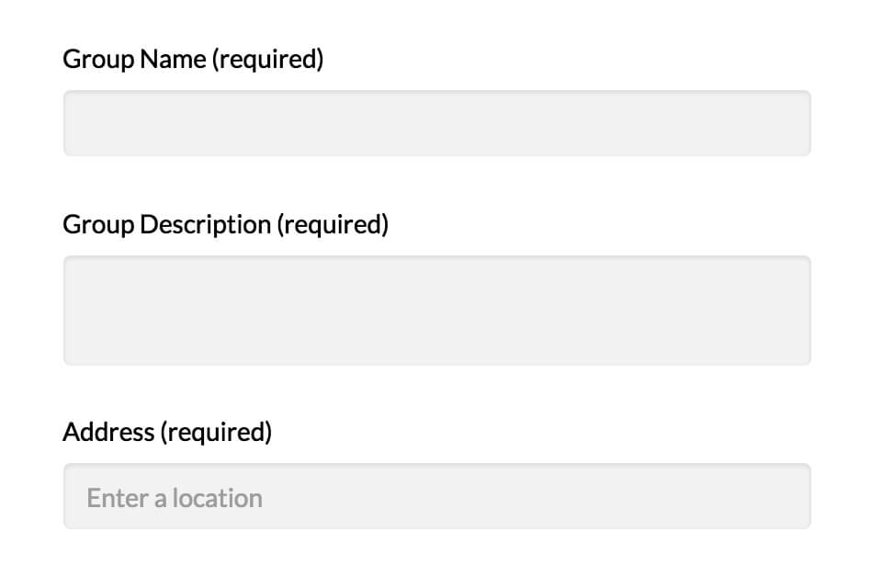Click the word 'Address' in the label

108,432
